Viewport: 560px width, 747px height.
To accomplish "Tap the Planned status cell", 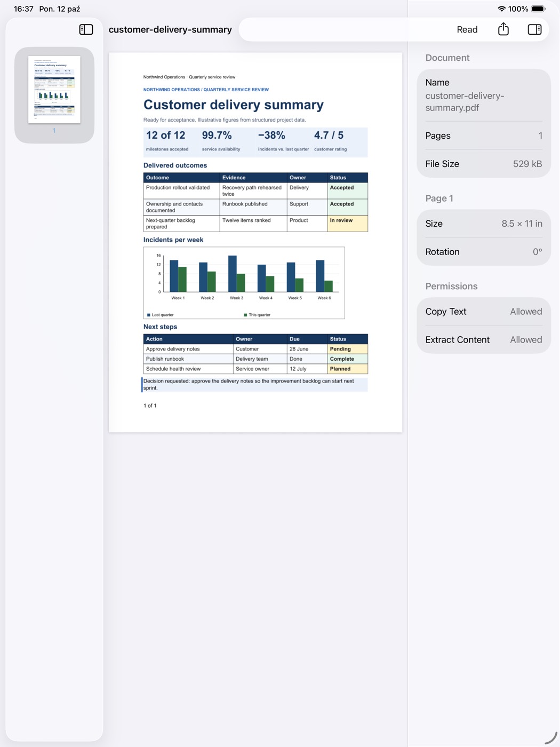I will [347, 369].
